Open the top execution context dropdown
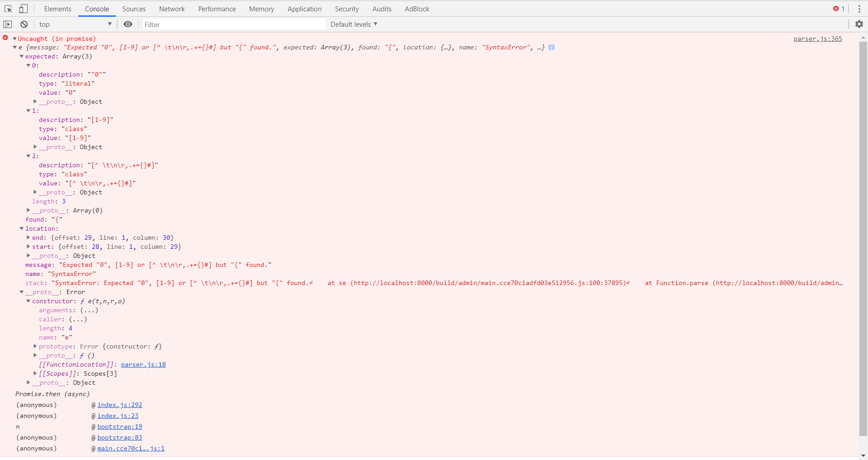868x460 pixels. (x=75, y=24)
